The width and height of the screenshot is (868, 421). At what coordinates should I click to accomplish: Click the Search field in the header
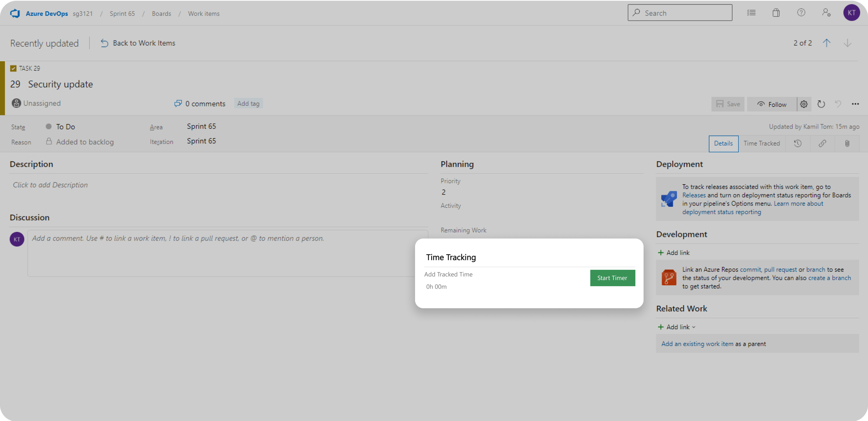click(x=680, y=13)
